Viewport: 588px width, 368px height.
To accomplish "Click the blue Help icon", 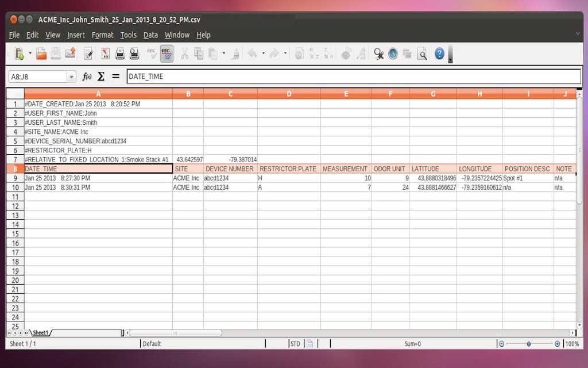I will coord(439,53).
